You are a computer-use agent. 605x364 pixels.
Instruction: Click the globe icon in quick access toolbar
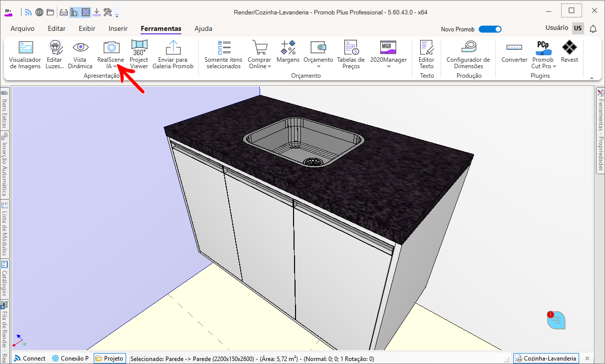39,12
